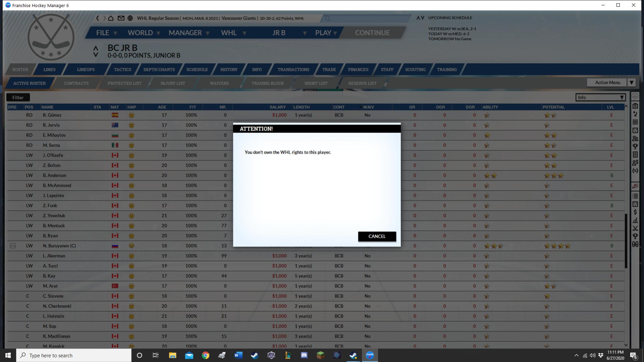Click the roster table vertical scrollbar thumb
Image resolution: width=644 pixels, height=362 pixels.
pyautogui.click(x=626, y=241)
